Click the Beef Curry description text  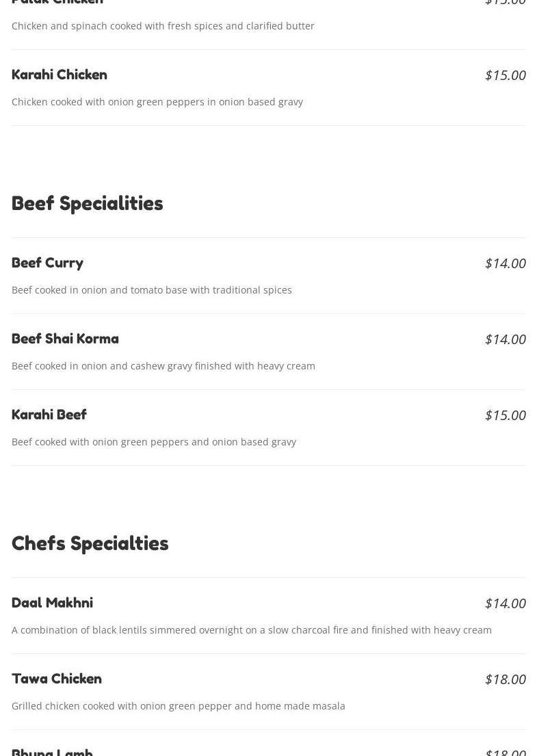[x=151, y=290]
